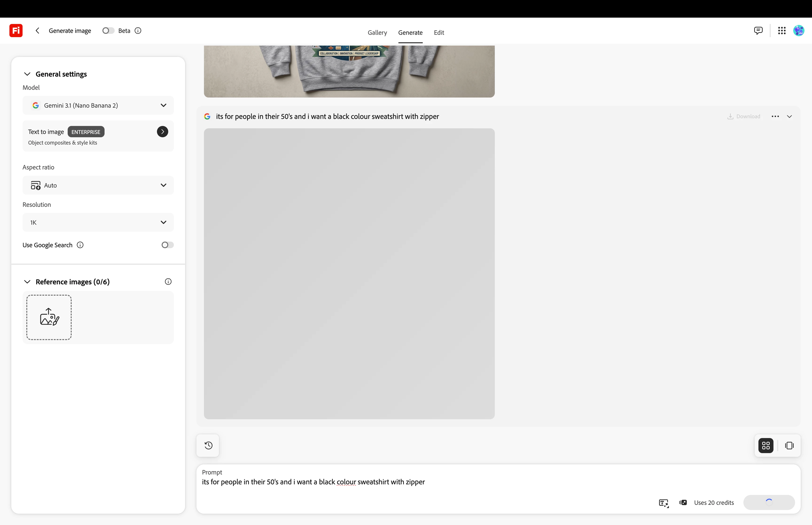812x525 pixels.
Task: Click the Download button
Action: (x=744, y=117)
